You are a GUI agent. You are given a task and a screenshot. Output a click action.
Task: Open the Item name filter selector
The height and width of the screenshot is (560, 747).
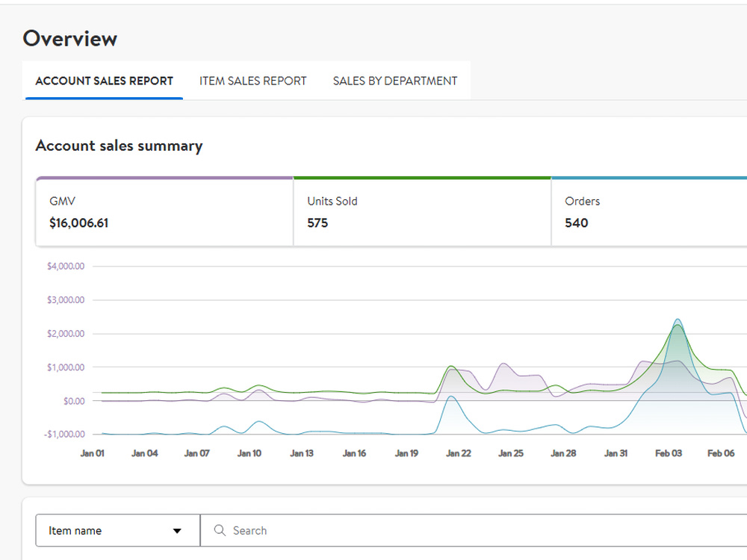pyautogui.click(x=118, y=530)
